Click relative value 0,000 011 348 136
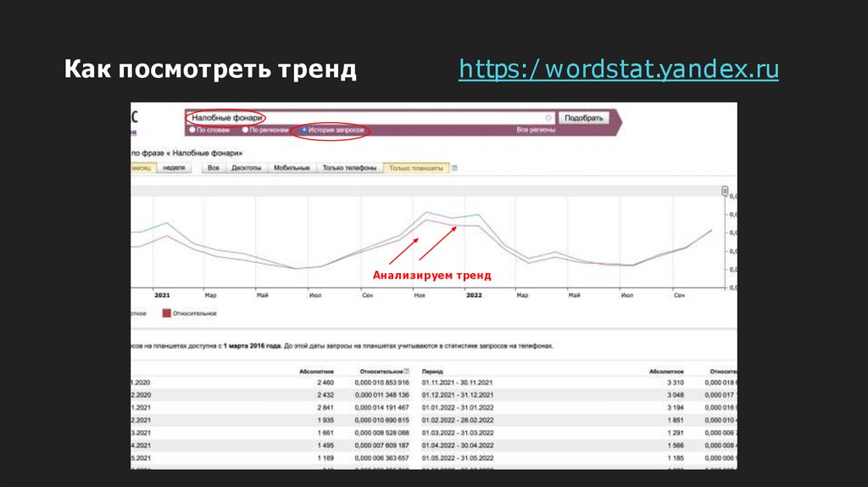Screen dimensions: 868x487 (x=382, y=395)
